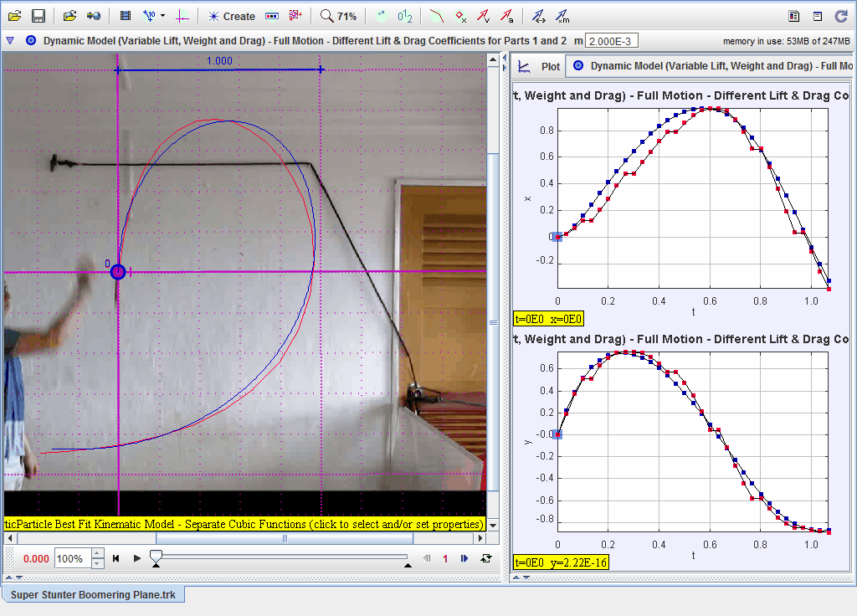857x616 pixels.
Task: Save the project with the floppy disk icon
Action: (x=38, y=16)
